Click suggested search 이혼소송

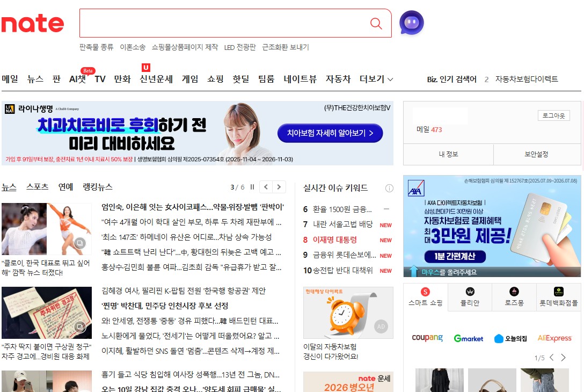point(133,47)
